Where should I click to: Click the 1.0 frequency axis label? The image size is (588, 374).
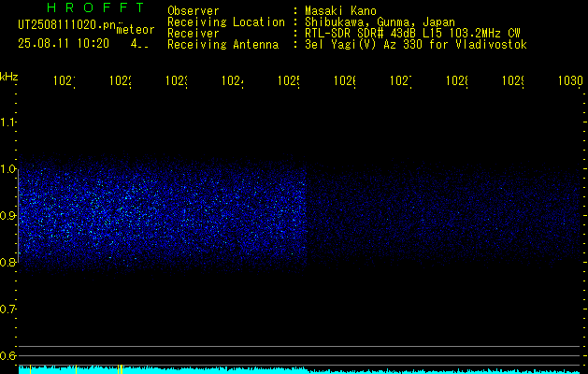coord(7,169)
